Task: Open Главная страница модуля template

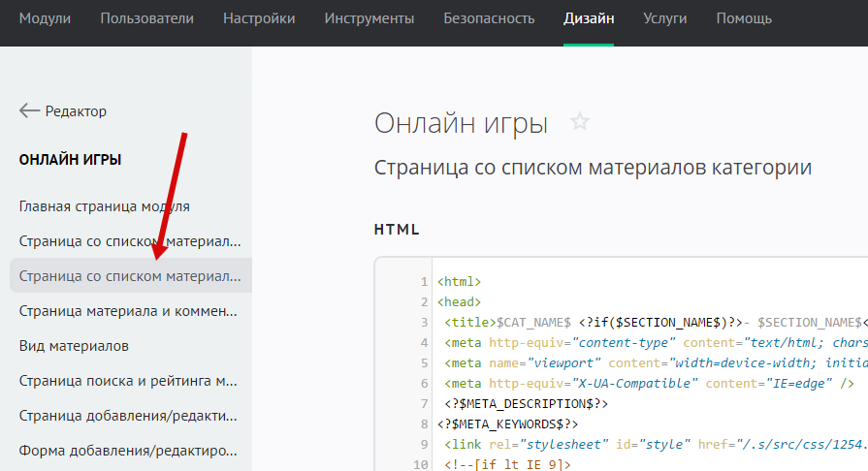Action: tap(104, 206)
